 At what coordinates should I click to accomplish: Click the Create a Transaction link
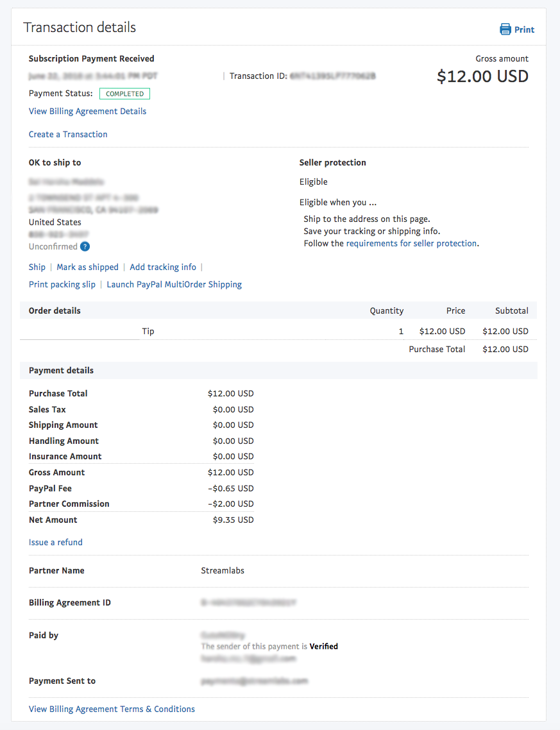coord(68,135)
